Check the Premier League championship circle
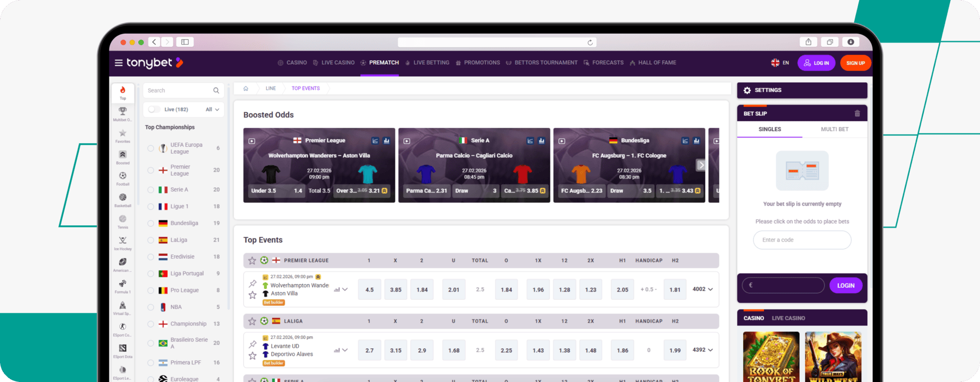 pyautogui.click(x=151, y=170)
